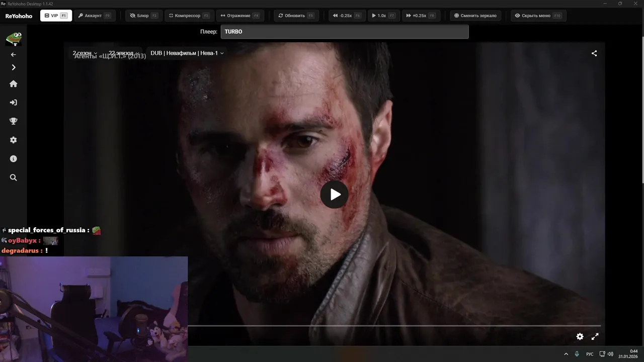
Task: Open the volume speaker tray icon
Action: 610,354
